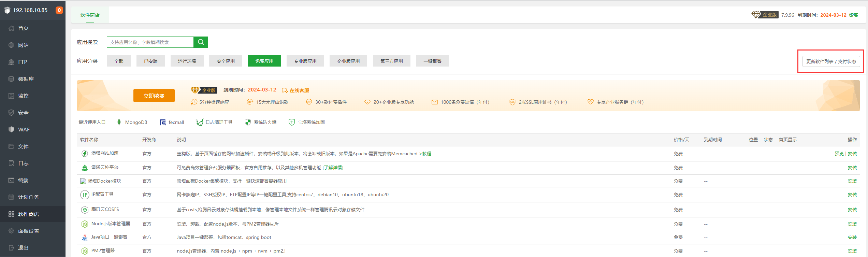
Task: Click the 腾讯云COSFS icon
Action: coord(85,210)
